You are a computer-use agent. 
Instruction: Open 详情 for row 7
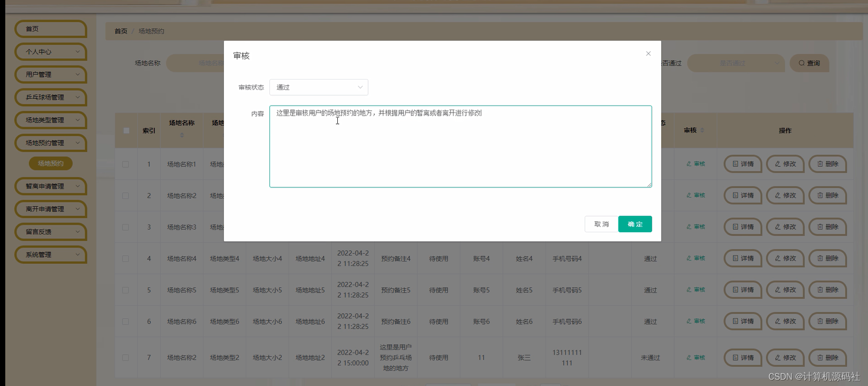[743, 358]
